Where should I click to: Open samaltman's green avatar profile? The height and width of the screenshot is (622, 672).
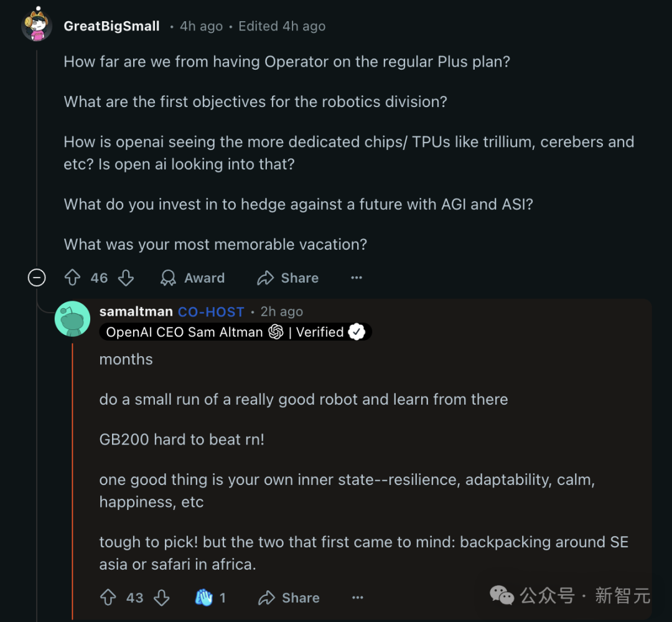coord(72,319)
